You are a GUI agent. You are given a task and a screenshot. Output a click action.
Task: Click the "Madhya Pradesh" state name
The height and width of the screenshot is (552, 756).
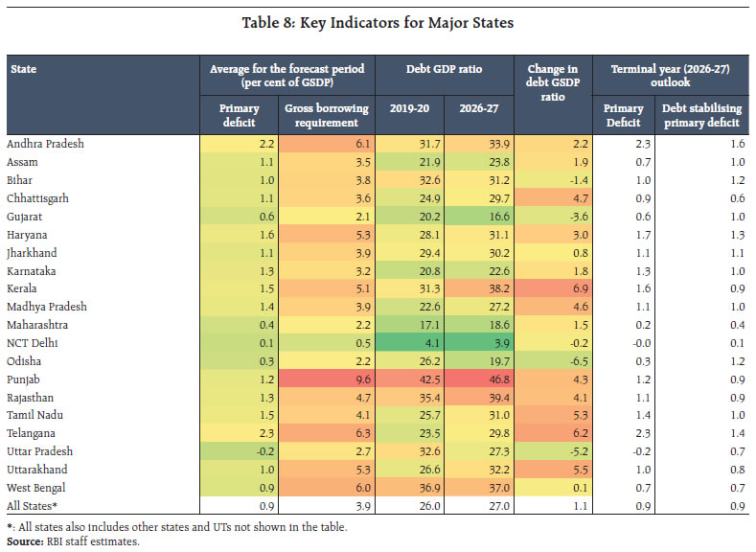click(x=46, y=307)
